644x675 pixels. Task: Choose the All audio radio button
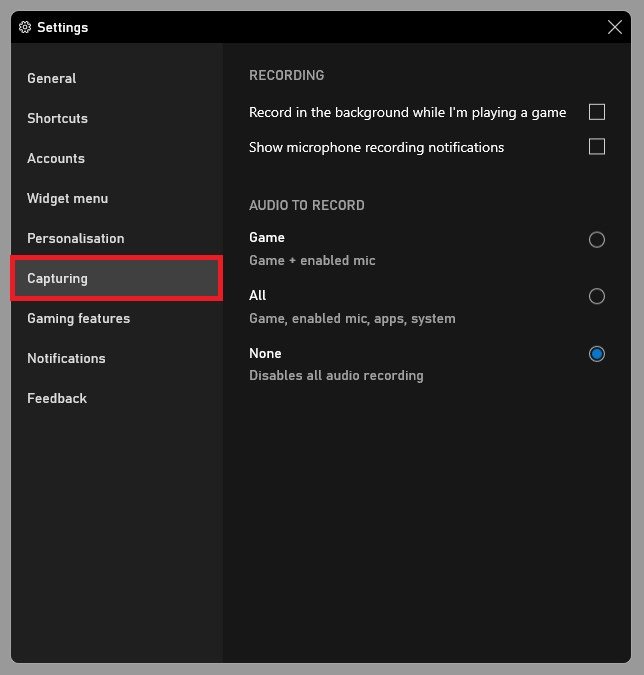click(597, 296)
